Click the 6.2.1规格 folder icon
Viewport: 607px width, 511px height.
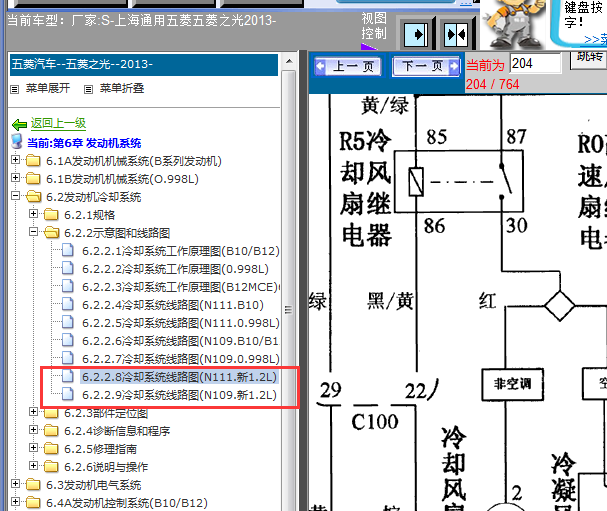[51, 214]
